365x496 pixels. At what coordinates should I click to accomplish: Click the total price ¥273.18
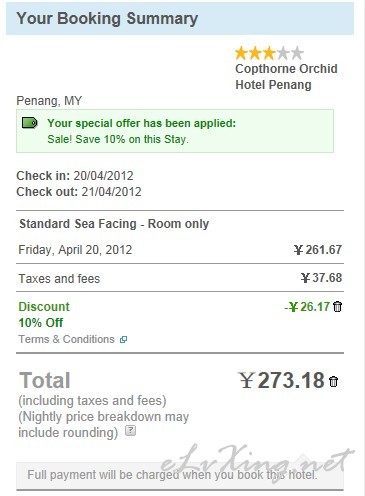pyautogui.click(x=282, y=380)
